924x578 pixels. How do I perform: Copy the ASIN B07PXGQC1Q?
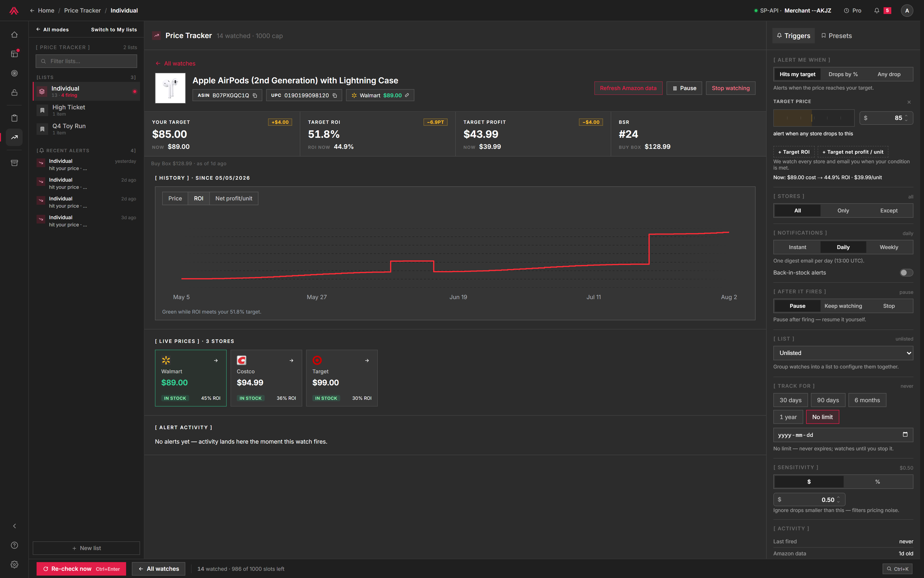pyautogui.click(x=255, y=96)
